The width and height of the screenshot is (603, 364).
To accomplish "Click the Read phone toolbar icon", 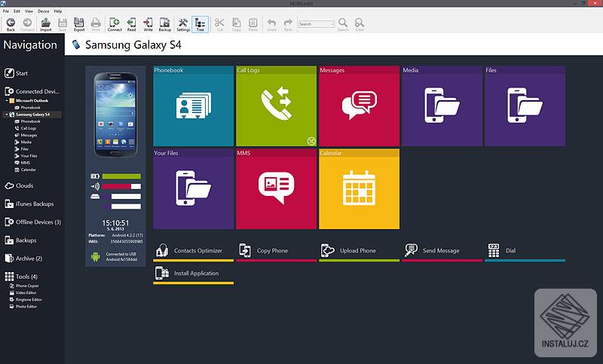I will [131, 24].
